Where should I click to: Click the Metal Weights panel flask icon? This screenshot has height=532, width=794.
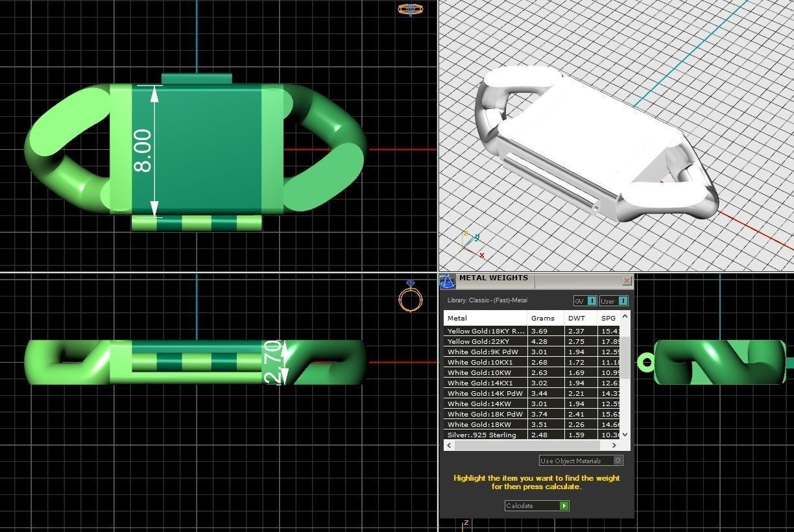[x=447, y=281]
